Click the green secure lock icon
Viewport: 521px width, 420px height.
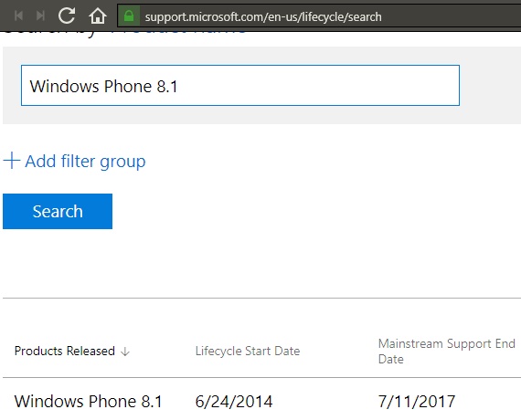click(x=129, y=16)
